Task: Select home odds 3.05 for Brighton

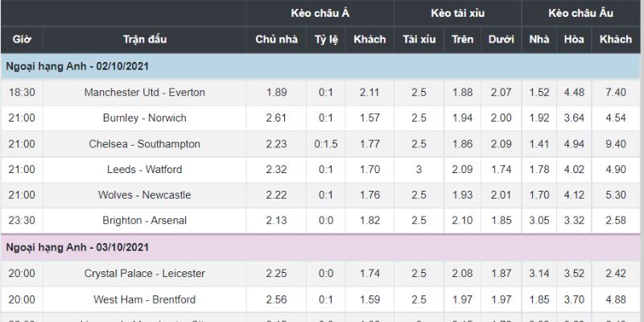Action: [538, 221]
